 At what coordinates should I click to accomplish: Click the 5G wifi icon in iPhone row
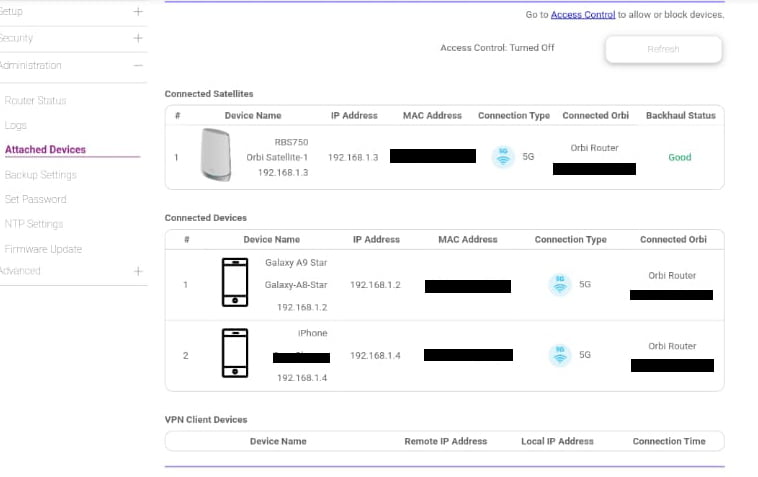560,355
